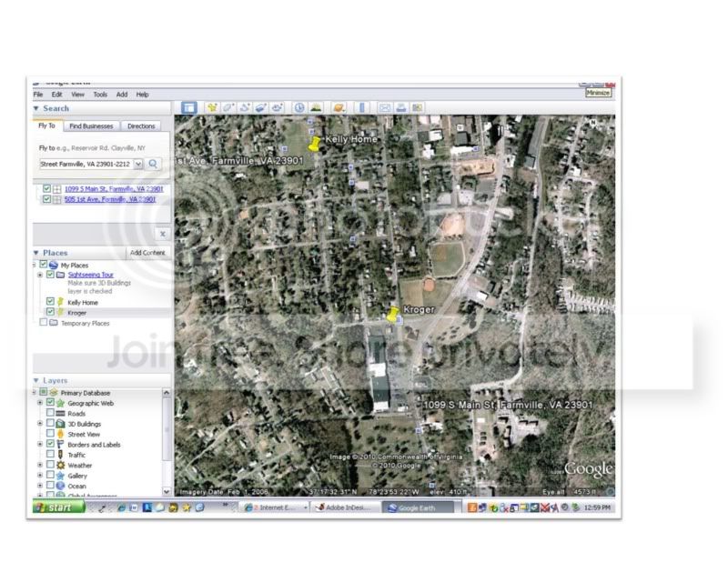
Task: Click the search magnifying glass button
Action: (154, 164)
